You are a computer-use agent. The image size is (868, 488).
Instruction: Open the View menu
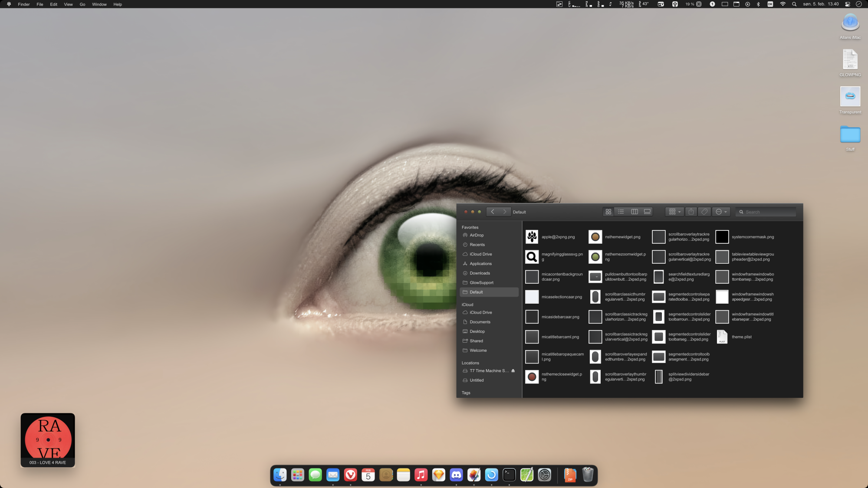(68, 4)
